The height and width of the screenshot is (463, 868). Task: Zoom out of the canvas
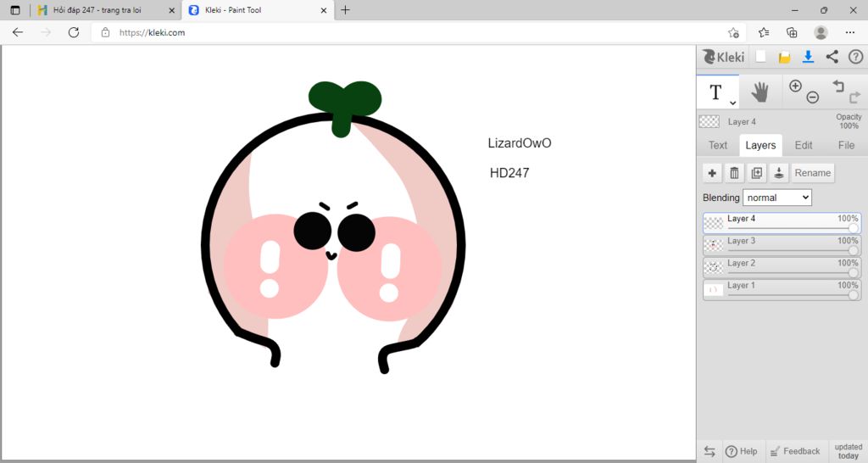tap(813, 98)
